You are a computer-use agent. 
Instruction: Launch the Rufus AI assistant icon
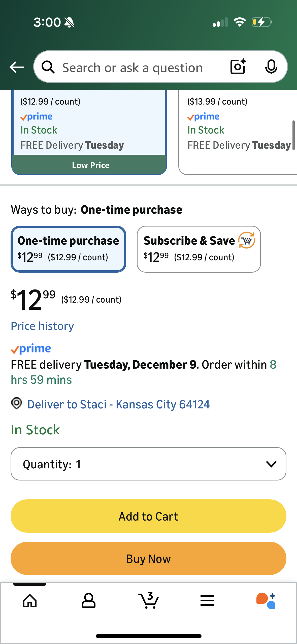pos(266,601)
